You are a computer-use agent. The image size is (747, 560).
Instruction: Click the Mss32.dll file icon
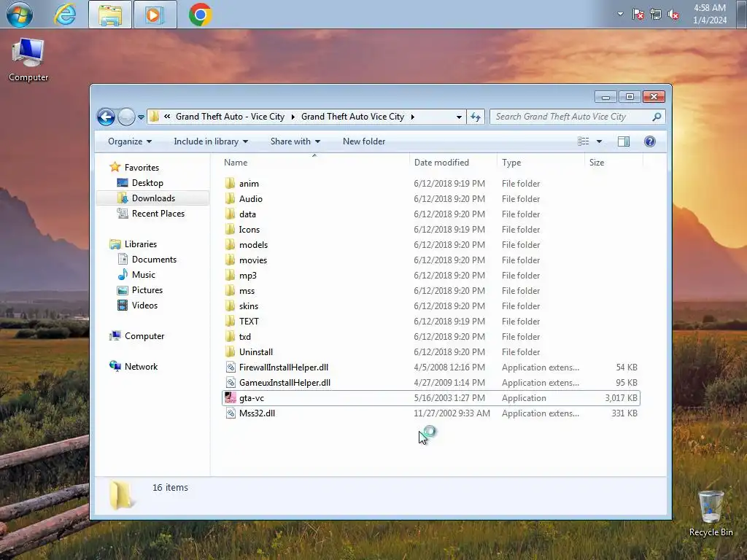[x=230, y=413]
